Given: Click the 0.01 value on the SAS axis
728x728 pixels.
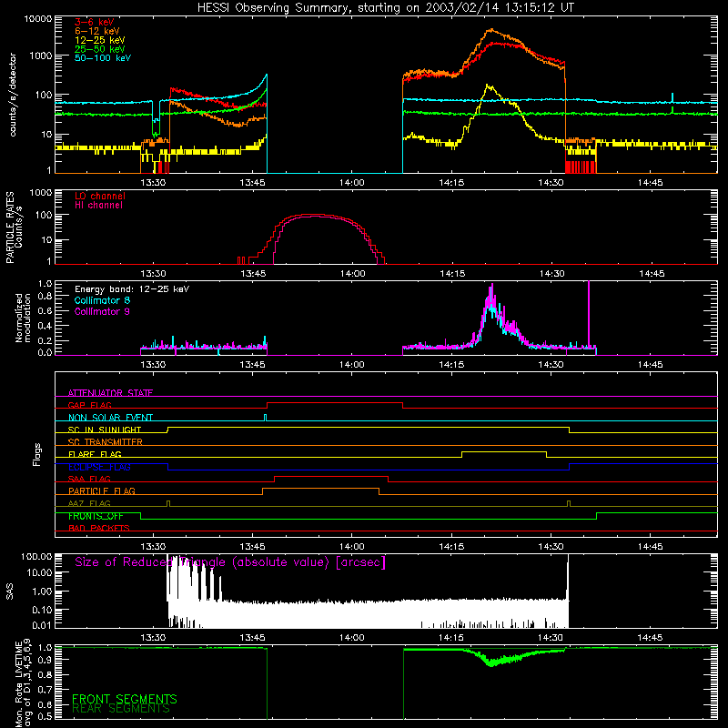Looking at the screenshot, I should coord(42,625).
